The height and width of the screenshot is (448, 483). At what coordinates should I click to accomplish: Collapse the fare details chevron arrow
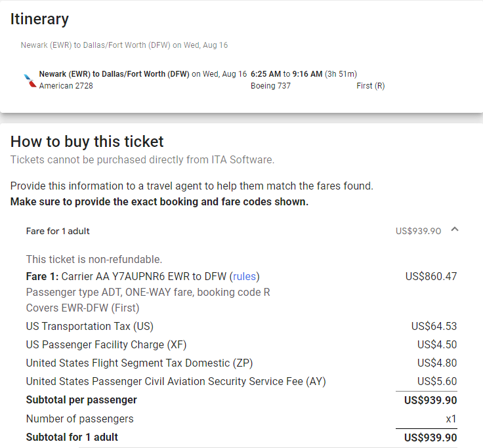click(x=455, y=230)
